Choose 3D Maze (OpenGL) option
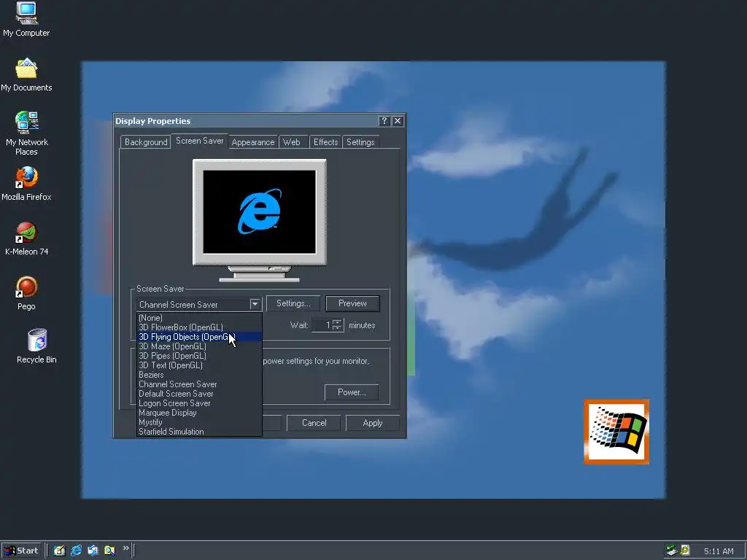 pyautogui.click(x=199, y=346)
